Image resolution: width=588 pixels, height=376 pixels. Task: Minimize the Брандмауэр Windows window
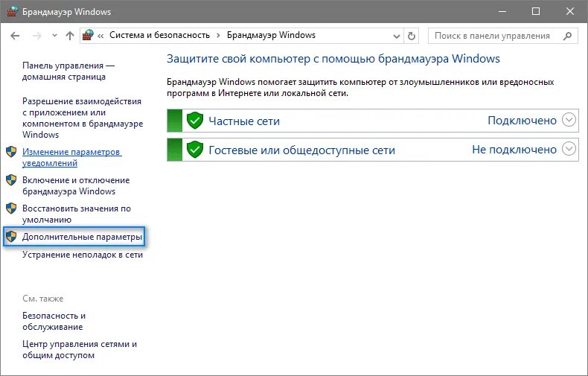(502, 12)
